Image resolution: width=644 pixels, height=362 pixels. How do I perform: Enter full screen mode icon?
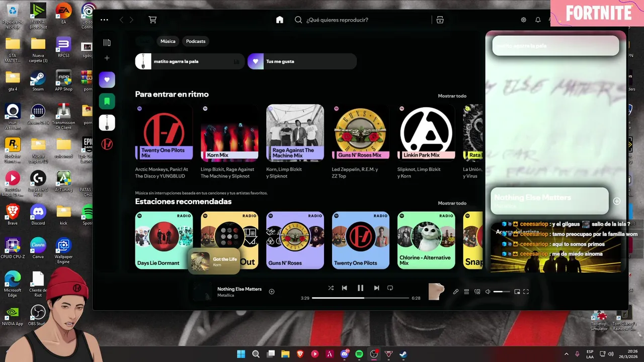(x=526, y=292)
